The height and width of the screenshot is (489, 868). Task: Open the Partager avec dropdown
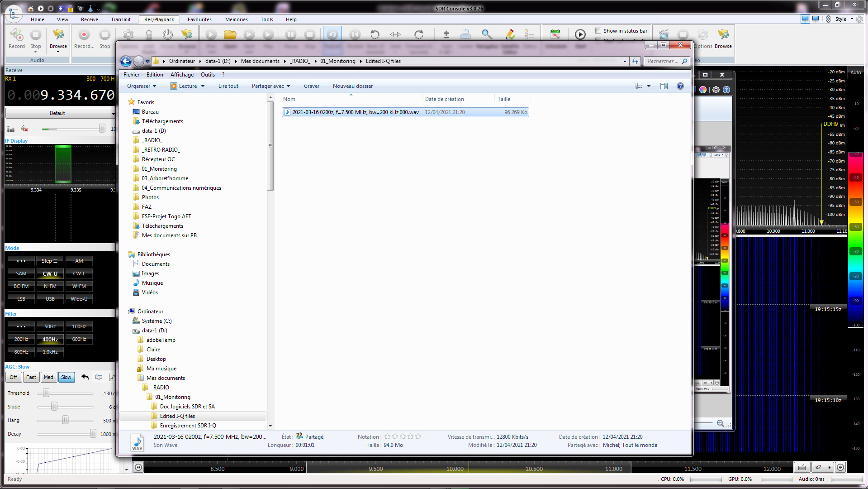pyautogui.click(x=270, y=86)
